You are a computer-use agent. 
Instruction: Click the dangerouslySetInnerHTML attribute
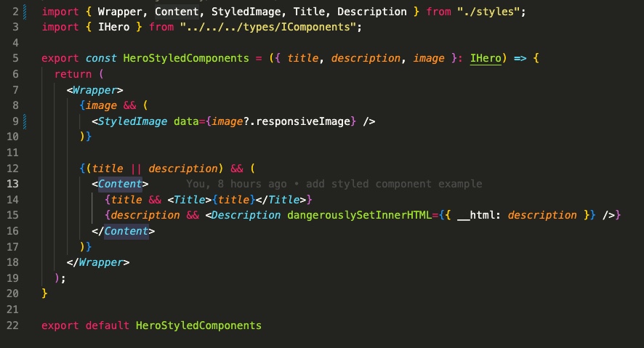point(359,215)
